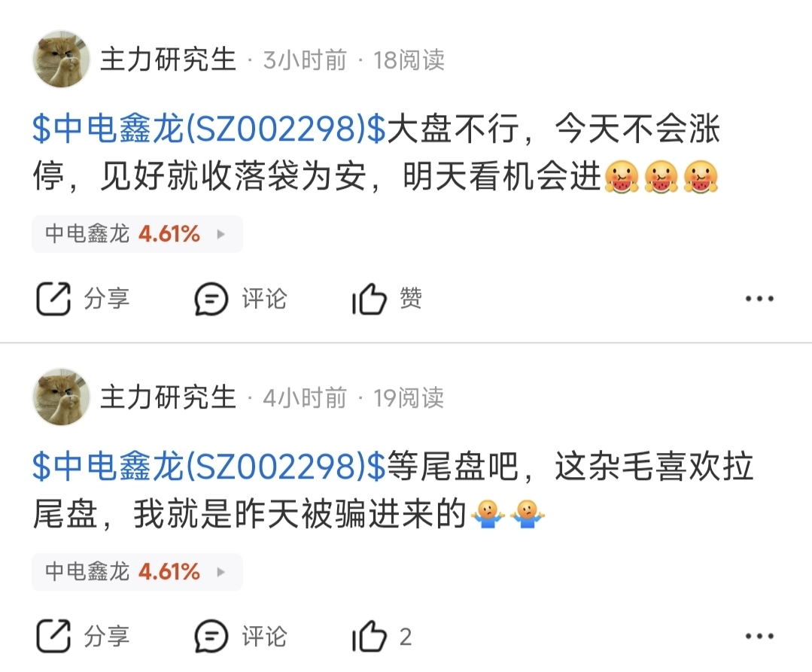
Task: Tap comment bubble icon on second post
Action: (x=211, y=637)
